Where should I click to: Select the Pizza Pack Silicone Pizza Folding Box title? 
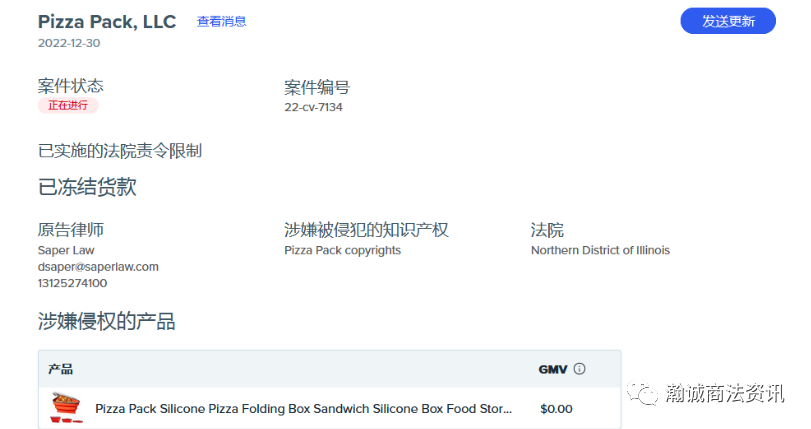click(303, 409)
